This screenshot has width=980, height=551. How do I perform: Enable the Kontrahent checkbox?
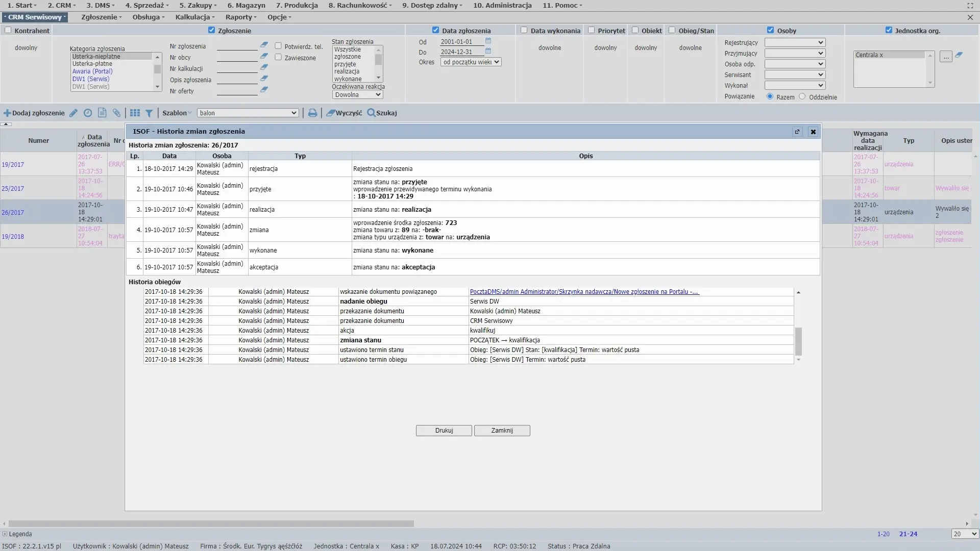click(x=8, y=30)
